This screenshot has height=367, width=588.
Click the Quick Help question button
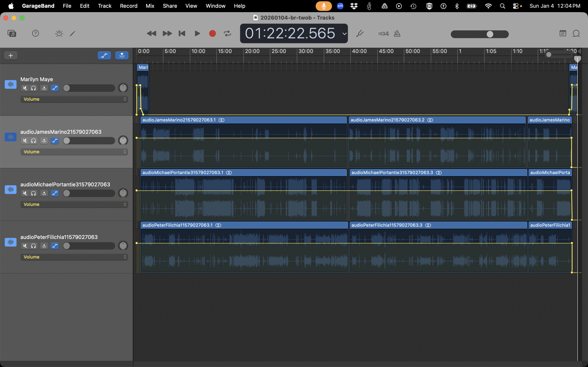pyautogui.click(x=35, y=33)
